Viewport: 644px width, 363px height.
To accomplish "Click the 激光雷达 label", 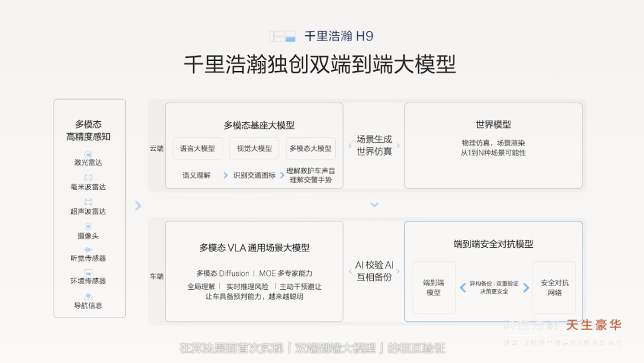I will coord(88,162).
